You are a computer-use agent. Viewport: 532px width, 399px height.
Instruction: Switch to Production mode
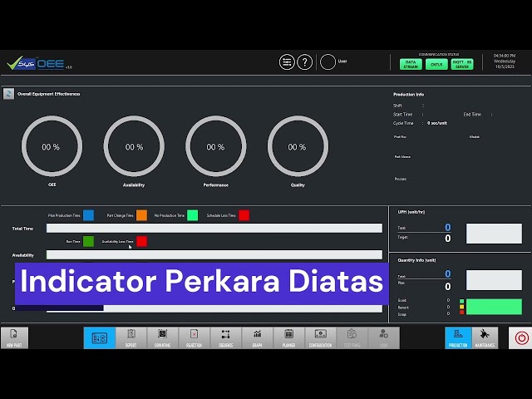pyautogui.click(x=458, y=337)
